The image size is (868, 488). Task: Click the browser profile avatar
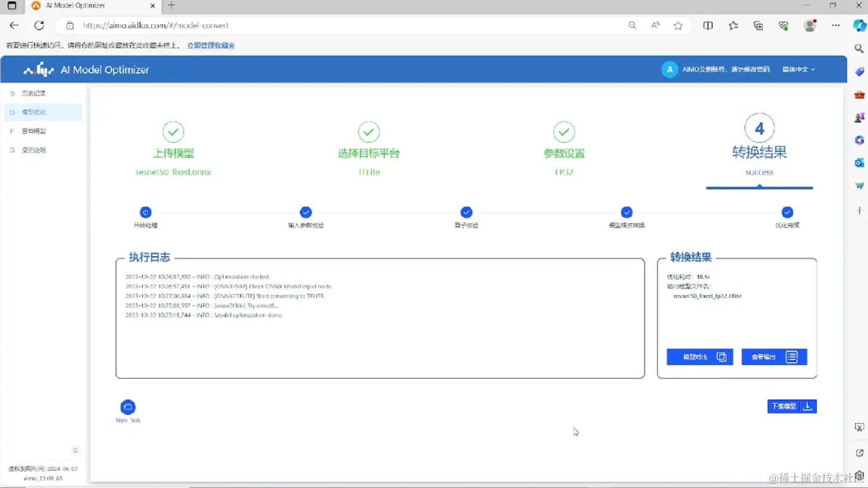(810, 26)
